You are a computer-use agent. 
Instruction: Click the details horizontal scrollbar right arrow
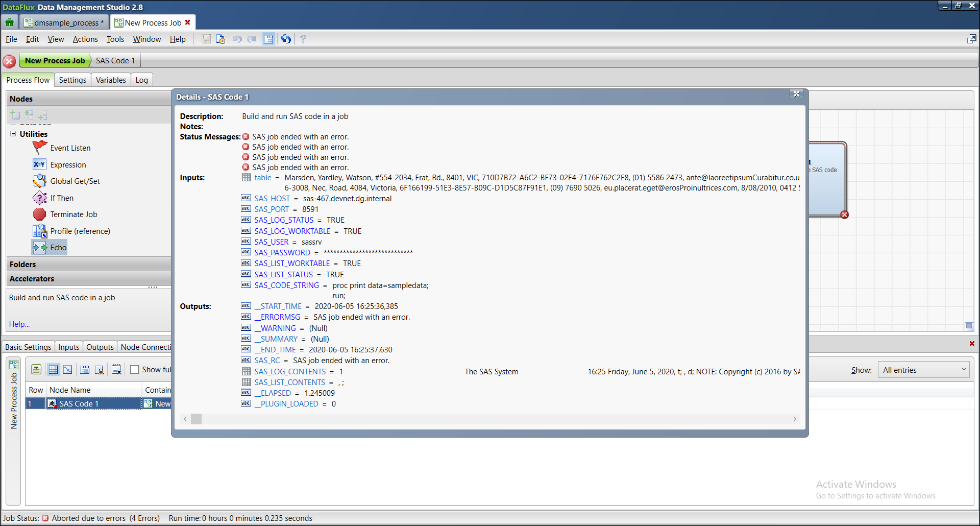795,419
